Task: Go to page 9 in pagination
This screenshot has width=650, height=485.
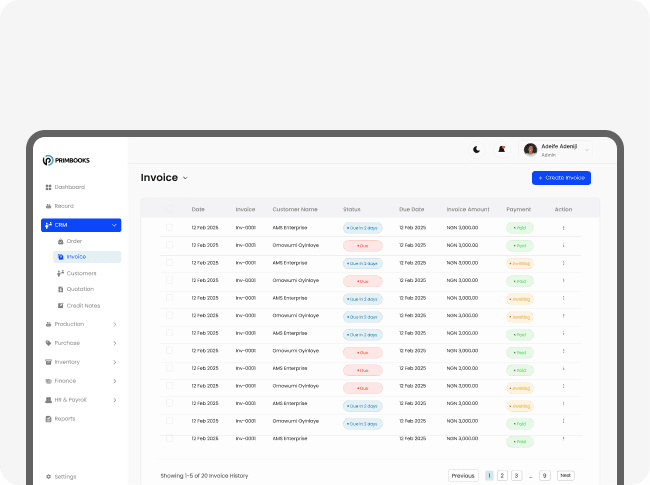Action: tap(545, 475)
